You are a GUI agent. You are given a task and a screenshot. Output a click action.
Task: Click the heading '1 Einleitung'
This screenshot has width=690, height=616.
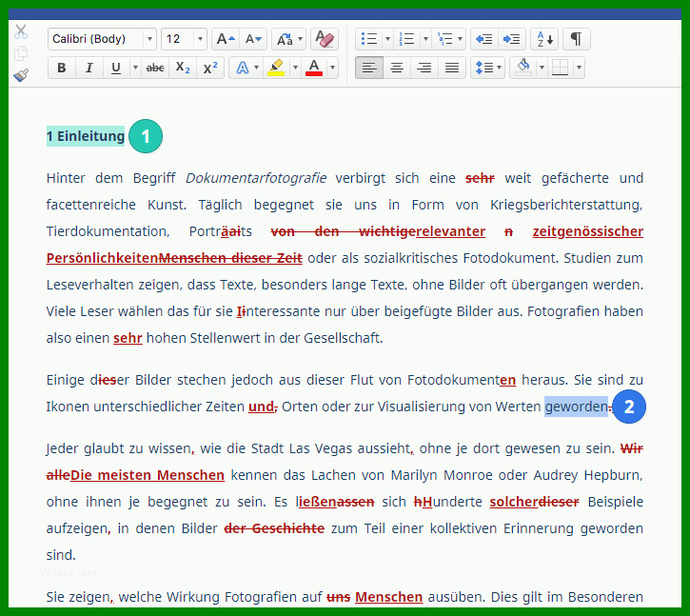pyautogui.click(x=86, y=136)
